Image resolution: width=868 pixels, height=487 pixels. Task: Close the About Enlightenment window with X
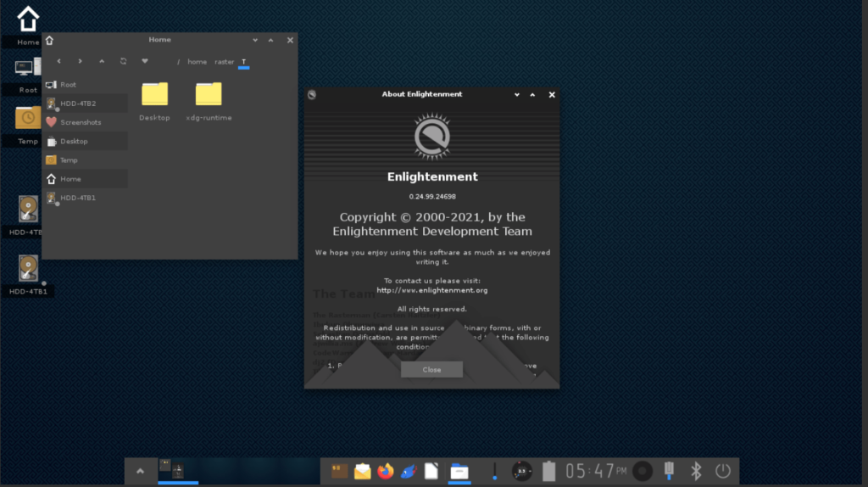(552, 95)
